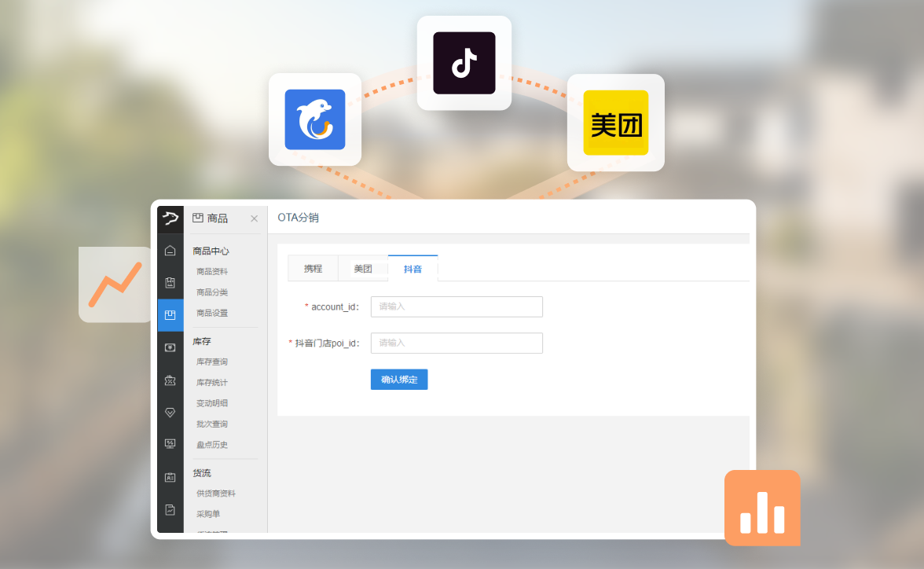Screen dimensions: 924x569
Task: Open 供货商资料 under 货流
Action: tap(216, 494)
